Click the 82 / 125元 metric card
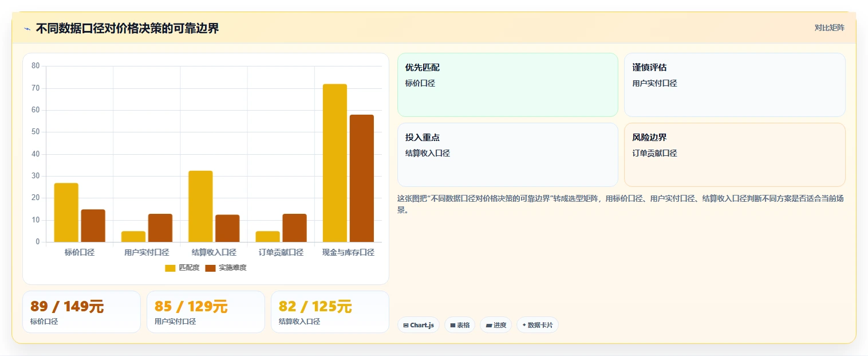The image size is (868, 356). (x=330, y=312)
